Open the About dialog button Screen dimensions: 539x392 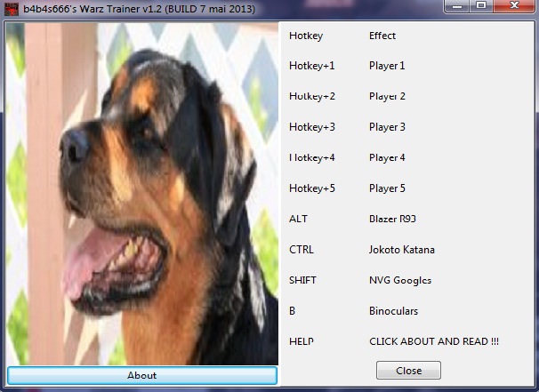click(x=142, y=375)
